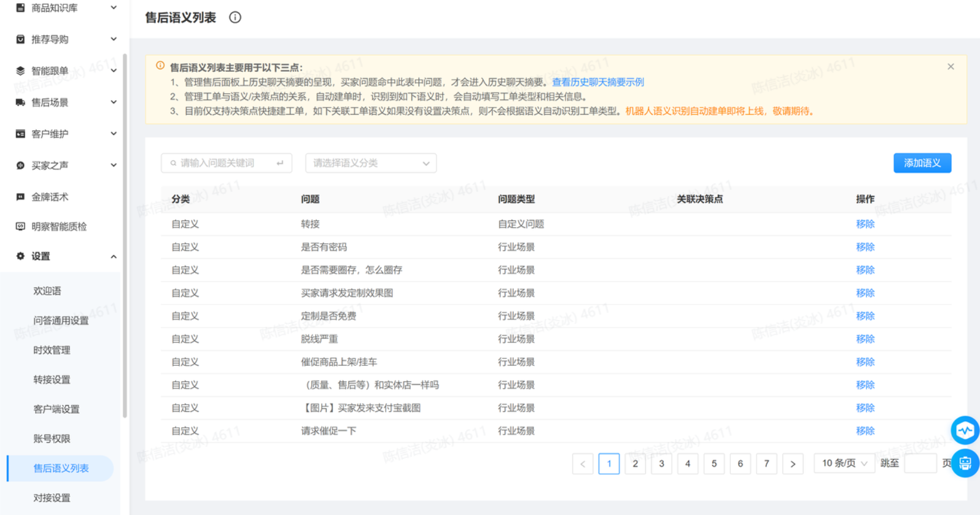Go to previous page arrow
This screenshot has height=515, width=980.
(x=583, y=464)
